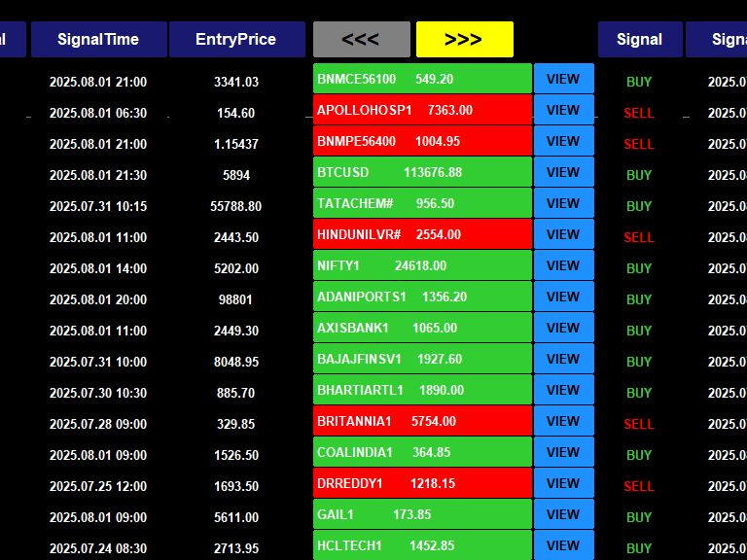This screenshot has width=747, height=560.
Task: Select the NIFTY1 24618.00 row
Action: 422,265
